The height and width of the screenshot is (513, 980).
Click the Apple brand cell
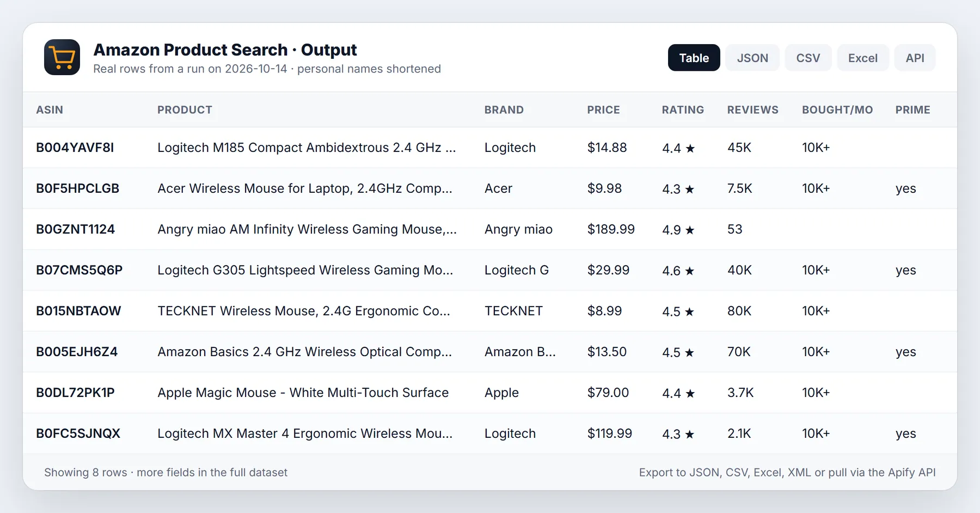click(501, 393)
